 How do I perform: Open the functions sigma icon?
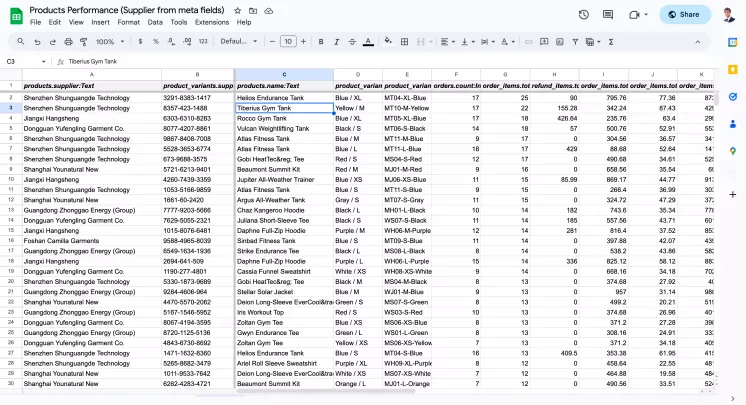[611, 42]
